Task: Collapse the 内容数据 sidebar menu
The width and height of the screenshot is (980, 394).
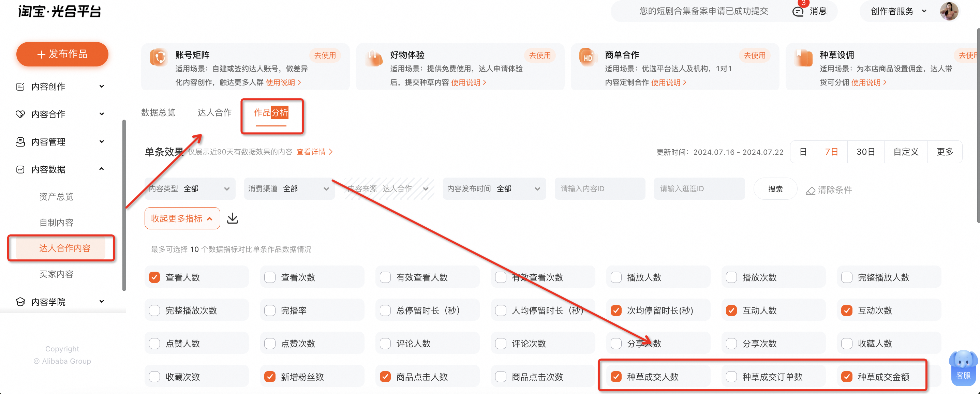Action: point(102,169)
